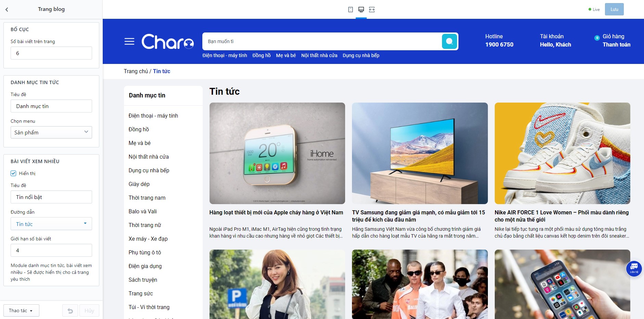Click the undo arrow button

click(70, 310)
